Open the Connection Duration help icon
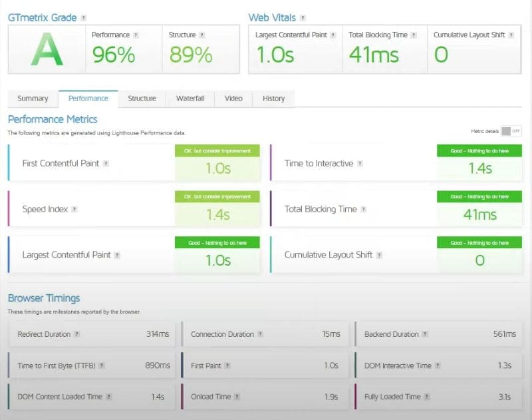 pyautogui.click(x=260, y=334)
